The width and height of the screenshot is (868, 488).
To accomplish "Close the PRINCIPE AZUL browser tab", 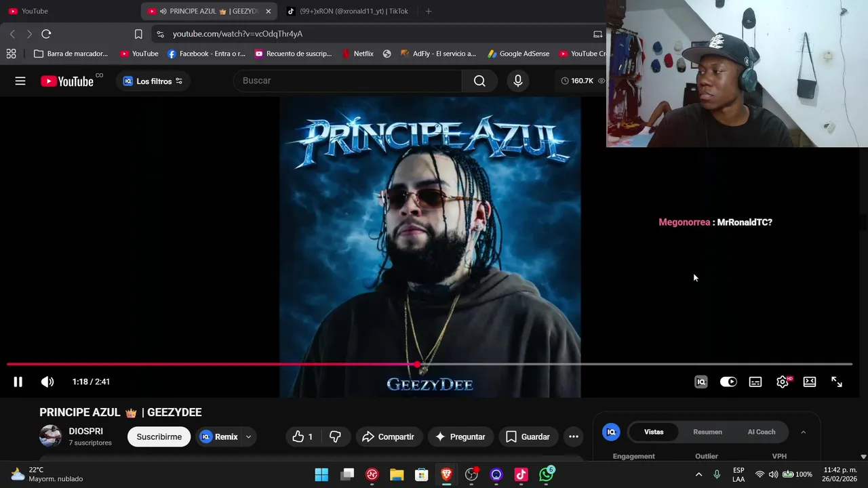I will tap(268, 11).
